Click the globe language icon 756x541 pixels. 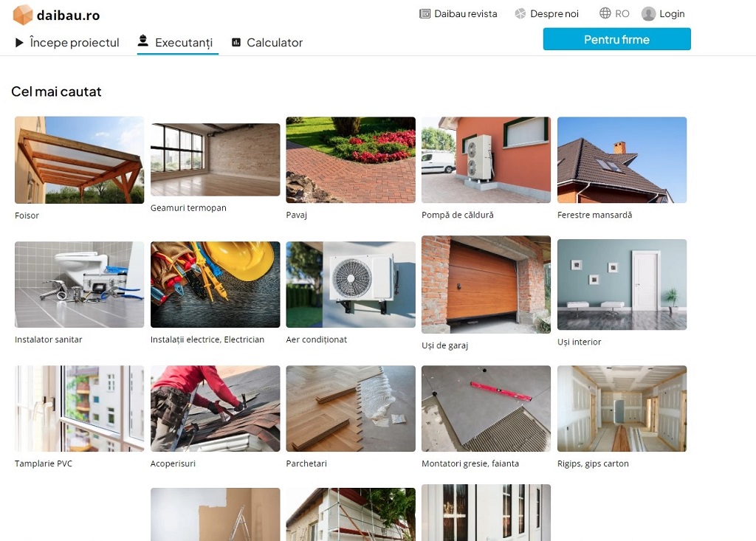605,13
